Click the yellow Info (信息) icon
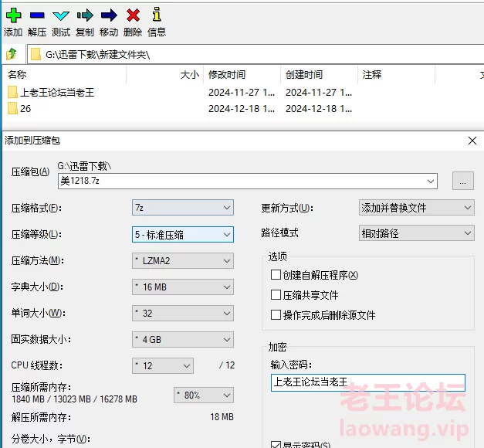Viewport: 484px width, 448px height. click(157, 15)
